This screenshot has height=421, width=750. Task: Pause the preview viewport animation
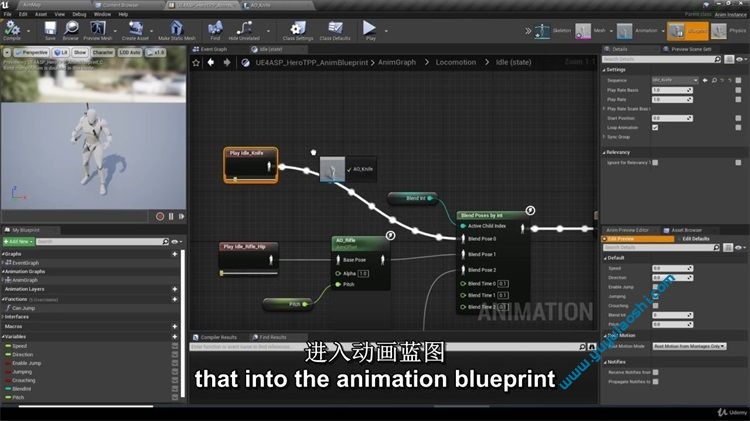pyautogui.click(x=171, y=216)
